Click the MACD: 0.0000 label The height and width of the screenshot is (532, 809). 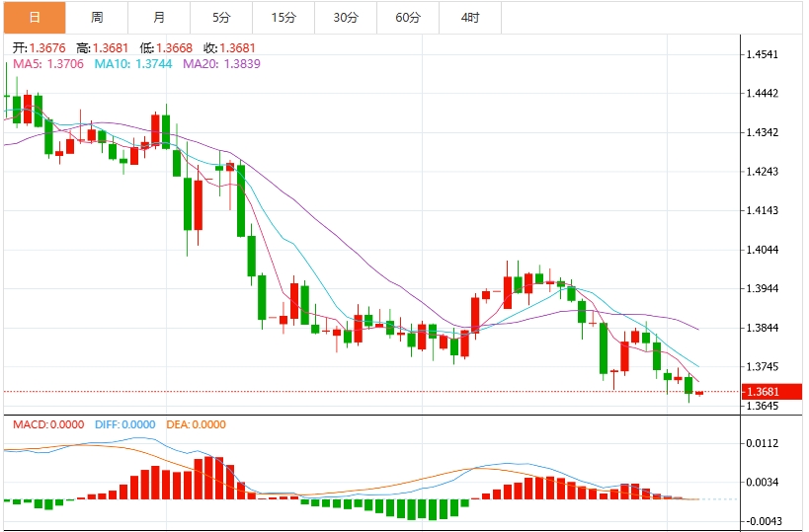click(48, 424)
